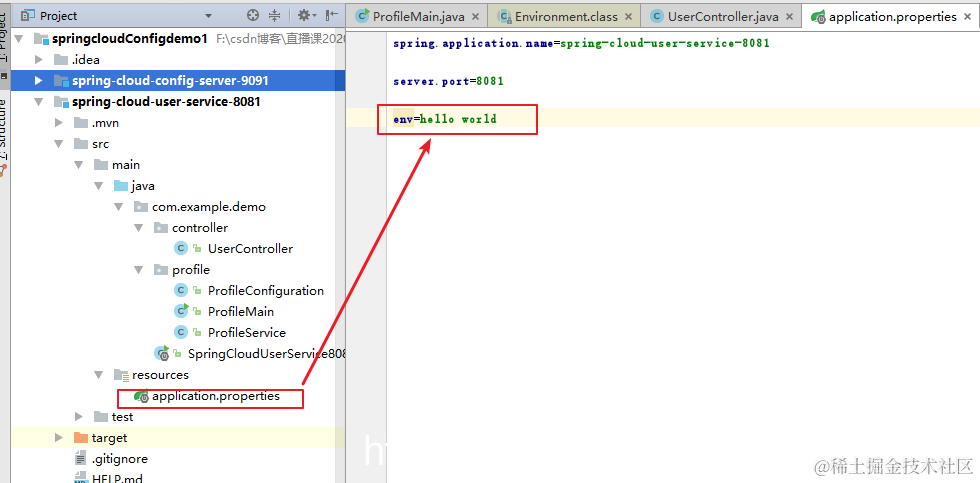
Task: Select ProfileService class in tree
Action: [246, 332]
